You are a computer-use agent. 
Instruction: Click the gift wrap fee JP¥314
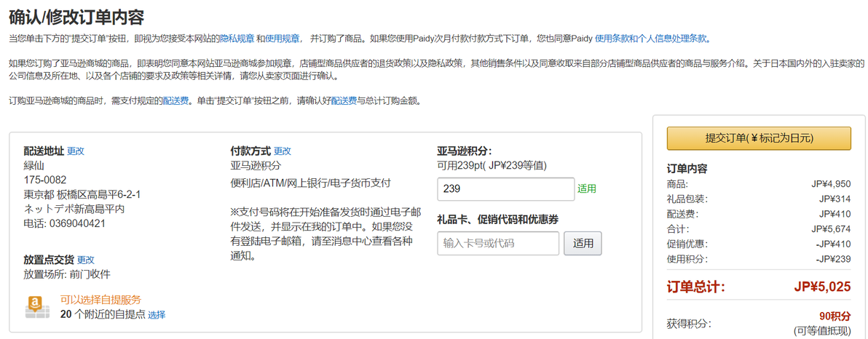point(835,199)
